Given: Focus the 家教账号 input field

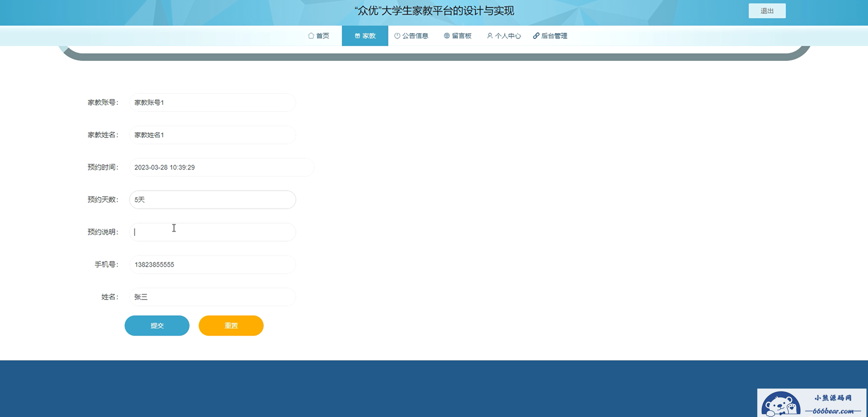Looking at the screenshot, I should (213, 102).
